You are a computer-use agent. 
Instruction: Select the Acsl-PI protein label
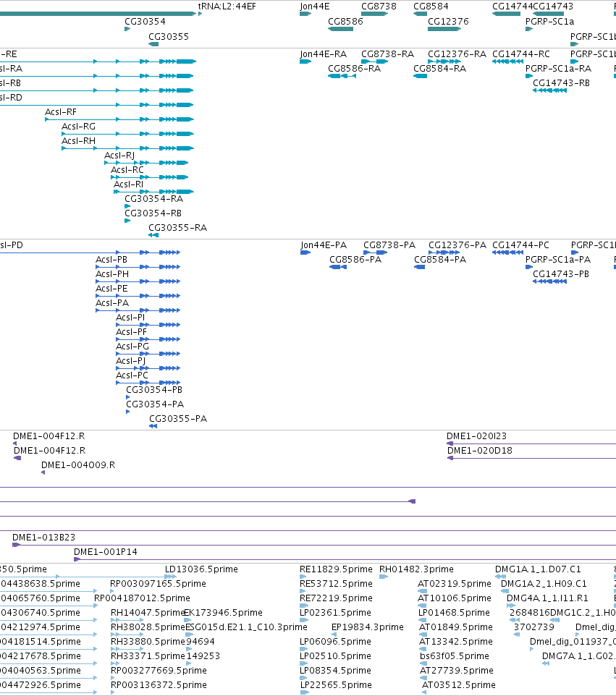130,318
